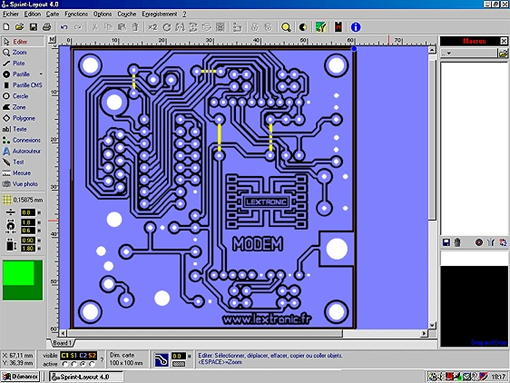Click the Duplicate x2 toolbar icon
Viewport: 510px width, 383px height.
click(x=153, y=27)
